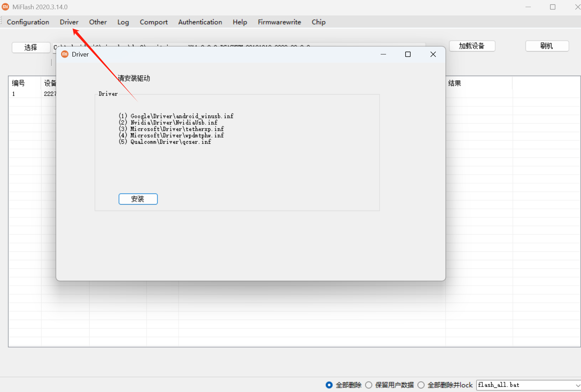Close the Driver dialog window
The width and height of the screenshot is (581, 392).
coord(433,54)
